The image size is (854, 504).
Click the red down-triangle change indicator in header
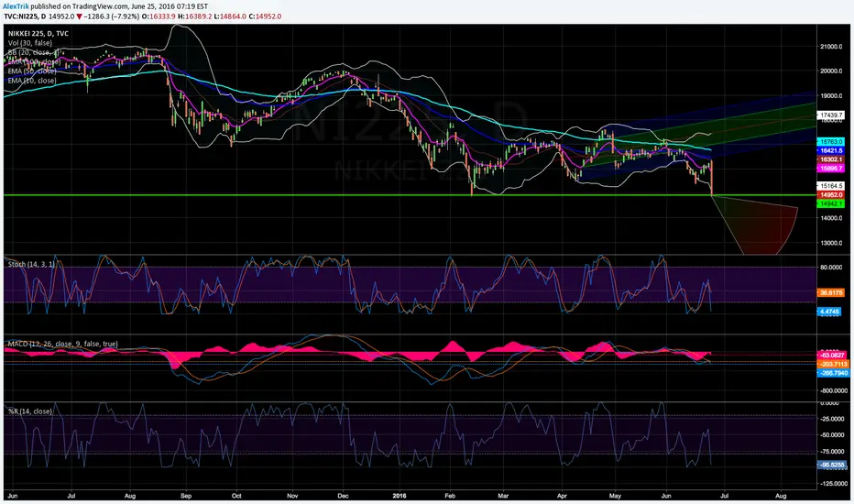click(80, 16)
